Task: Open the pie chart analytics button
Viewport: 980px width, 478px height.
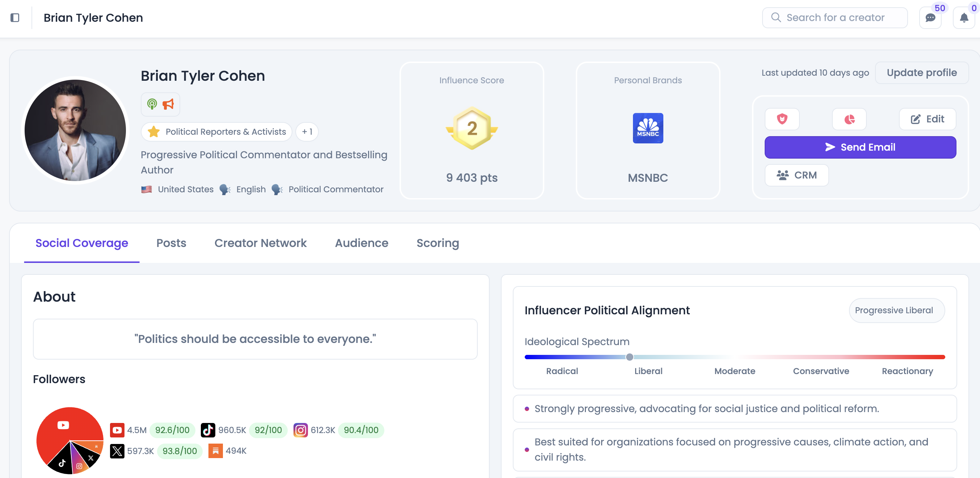Action: (849, 119)
